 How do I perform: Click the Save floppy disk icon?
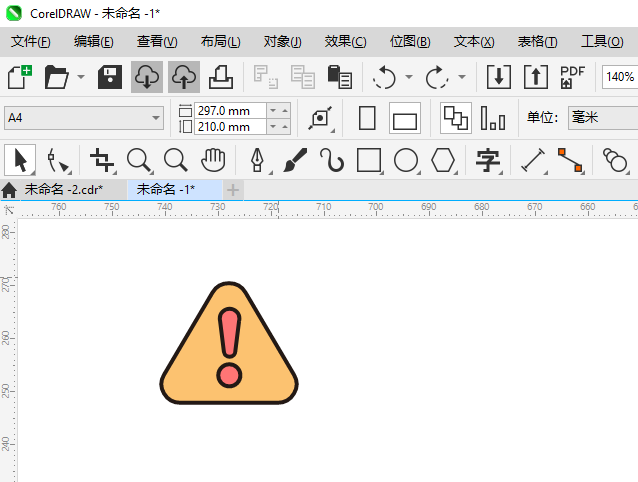click(x=110, y=77)
